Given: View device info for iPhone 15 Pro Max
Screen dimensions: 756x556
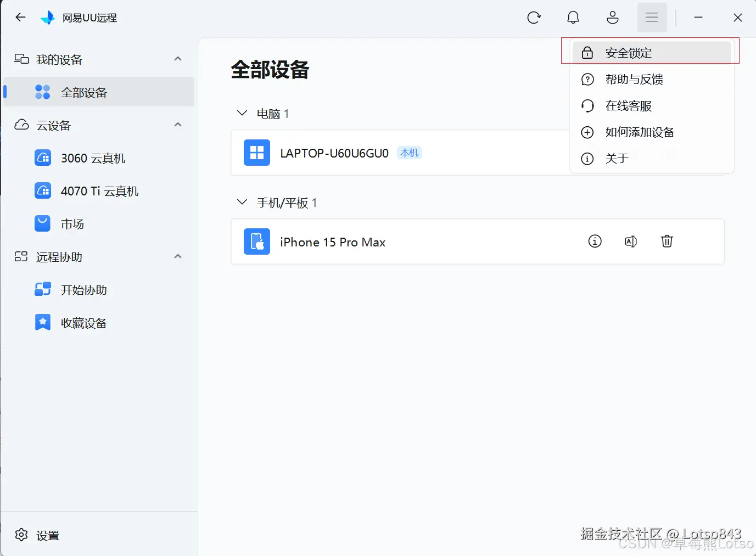Looking at the screenshot, I should coord(595,241).
